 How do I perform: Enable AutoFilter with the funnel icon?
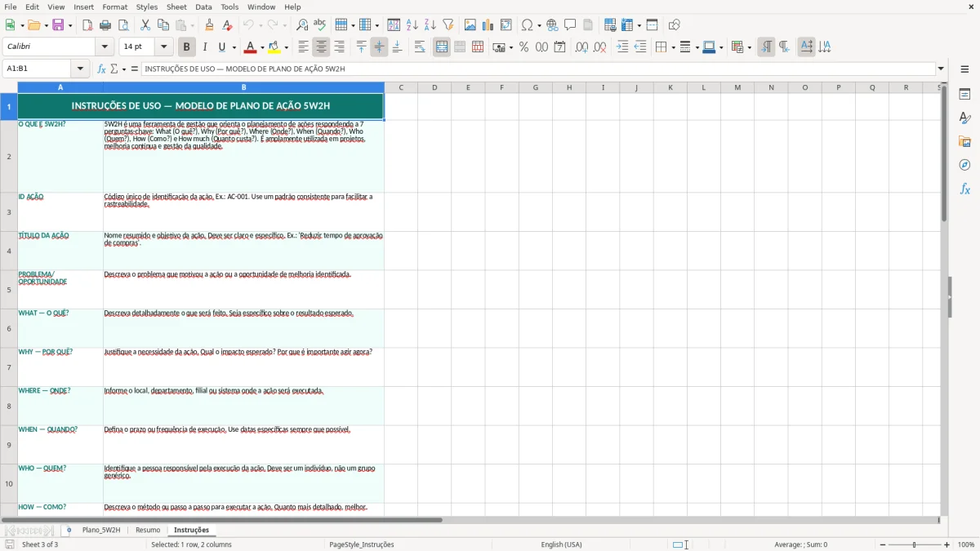[x=448, y=25]
